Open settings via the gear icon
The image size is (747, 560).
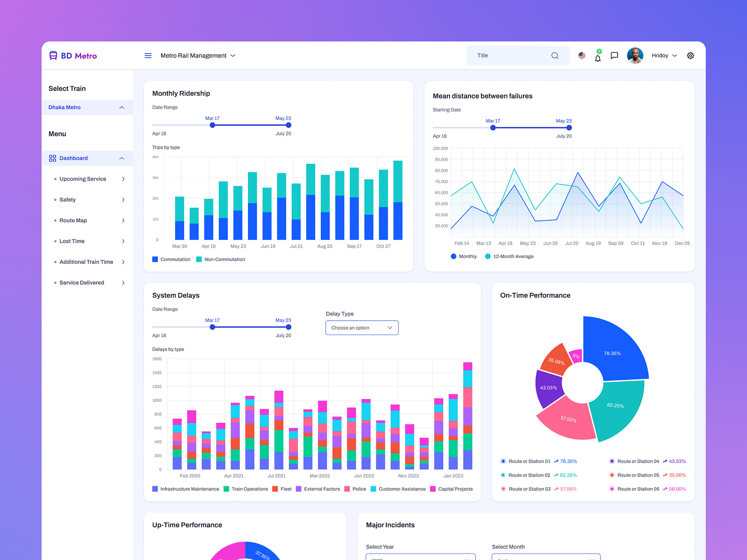[x=691, y=56]
